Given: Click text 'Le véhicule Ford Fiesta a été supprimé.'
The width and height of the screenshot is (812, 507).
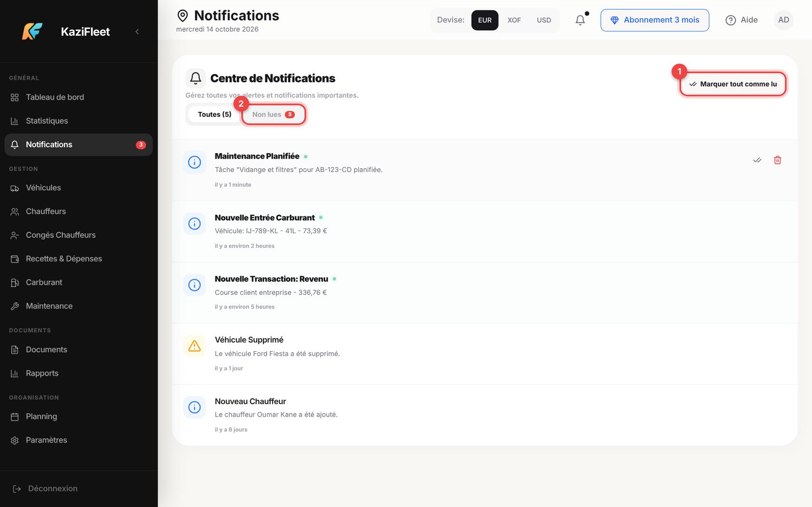Looking at the screenshot, I should (x=277, y=354).
